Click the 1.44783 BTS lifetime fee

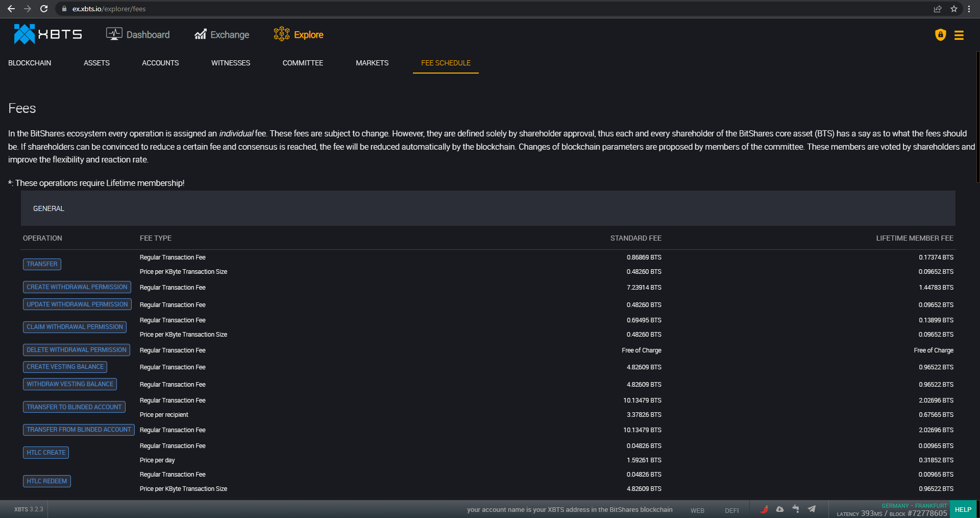pyautogui.click(x=936, y=288)
